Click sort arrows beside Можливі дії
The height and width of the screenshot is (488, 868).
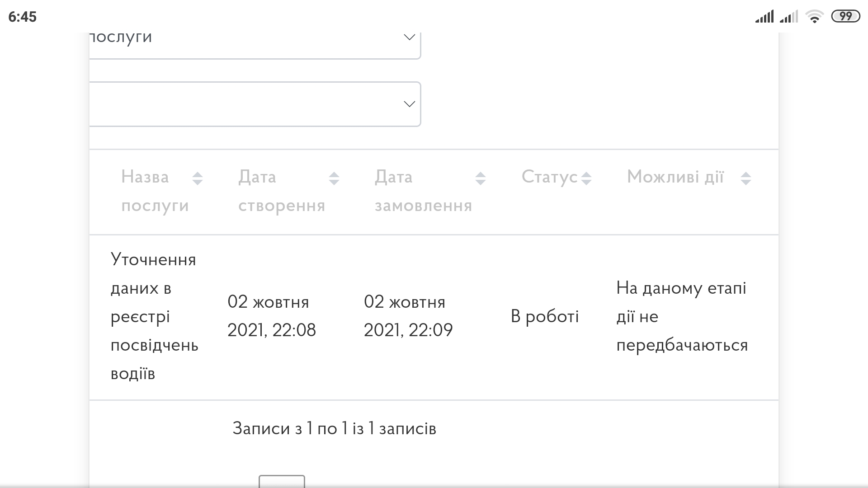[745, 178]
